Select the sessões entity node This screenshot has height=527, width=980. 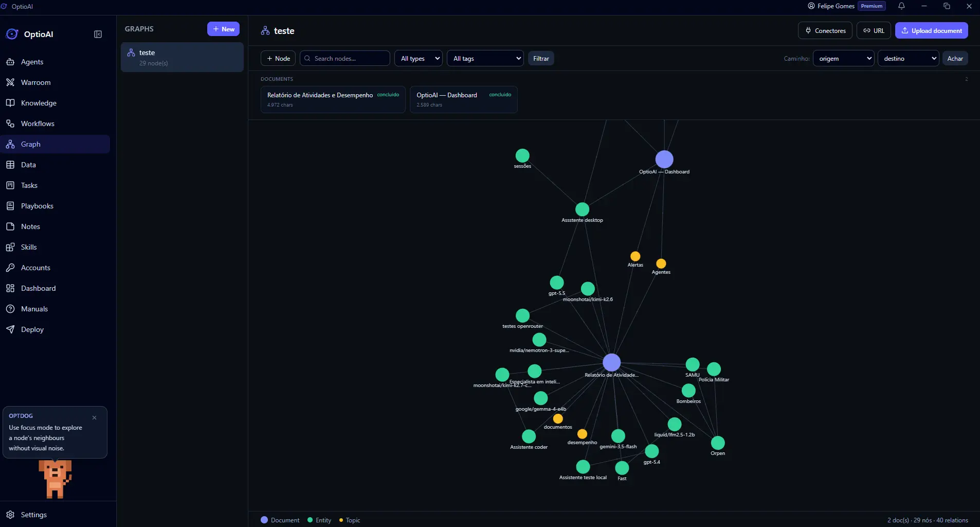tap(522, 155)
